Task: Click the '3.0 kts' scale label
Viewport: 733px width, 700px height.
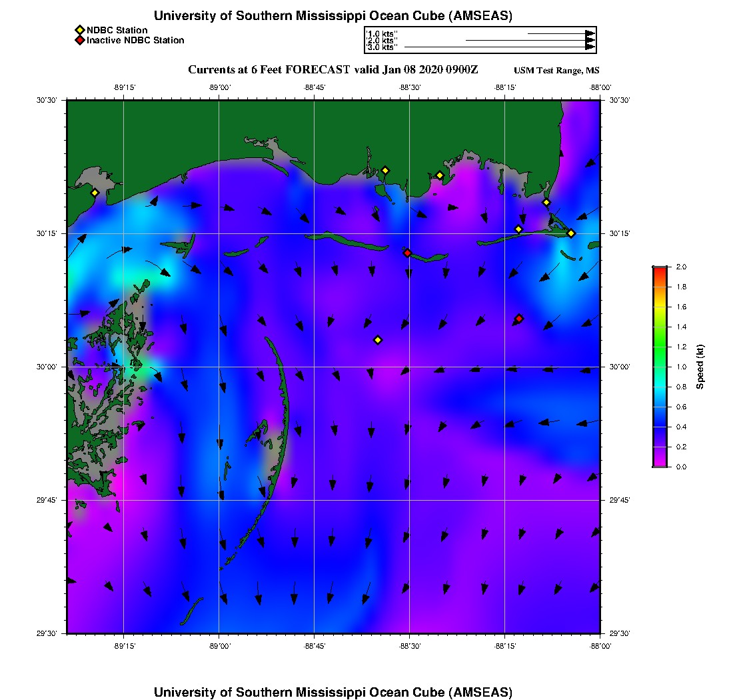Action: click(x=381, y=47)
